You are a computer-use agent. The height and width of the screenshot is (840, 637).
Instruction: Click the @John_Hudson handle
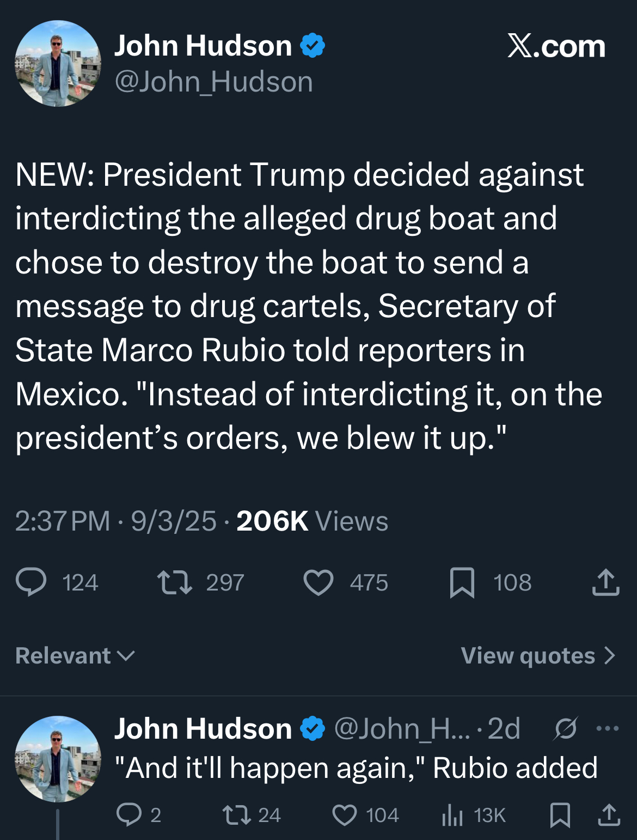pyautogui.click(x=213, y=82)
